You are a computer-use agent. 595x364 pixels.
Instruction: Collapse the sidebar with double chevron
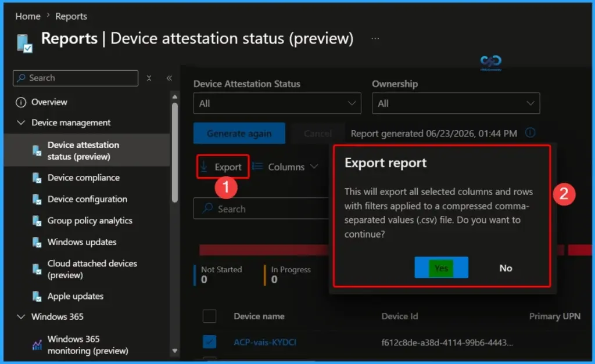pos(169,78)
